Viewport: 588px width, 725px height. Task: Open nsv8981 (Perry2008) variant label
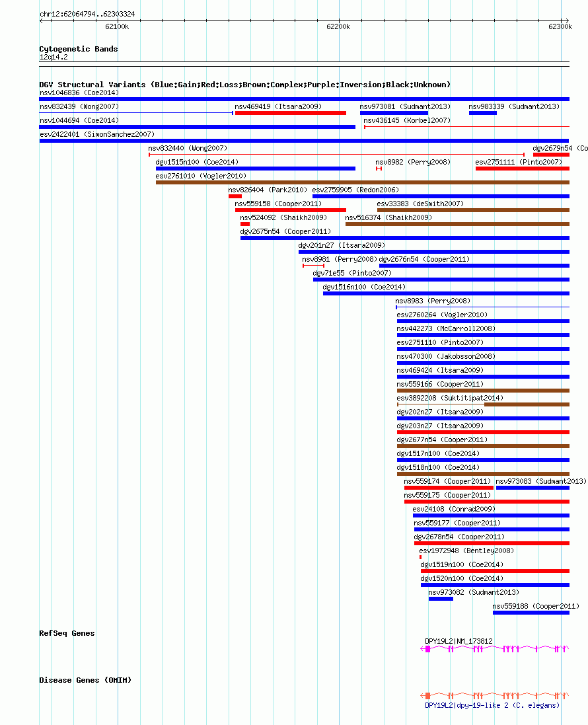(x=340, y=259)
